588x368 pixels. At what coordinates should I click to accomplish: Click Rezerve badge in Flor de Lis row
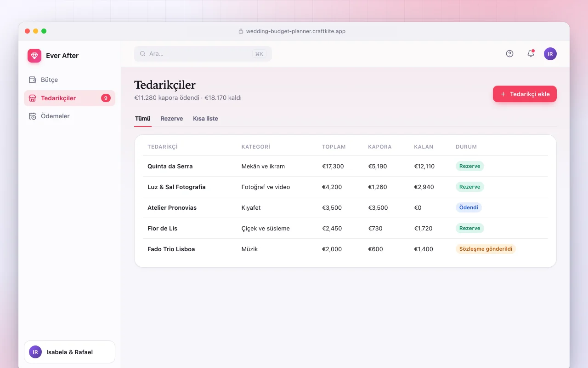pyautogui.click(x=469, y=228)
